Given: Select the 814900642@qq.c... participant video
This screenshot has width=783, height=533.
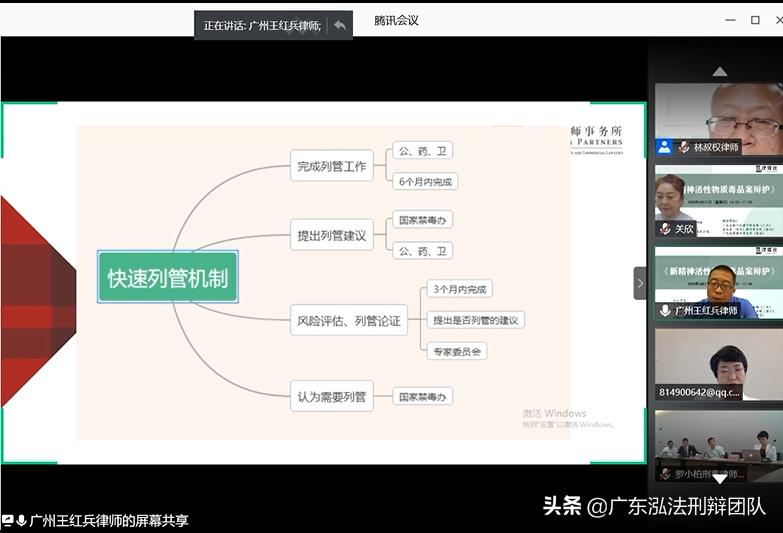Looking at the screenshot, I should point(719,364).
